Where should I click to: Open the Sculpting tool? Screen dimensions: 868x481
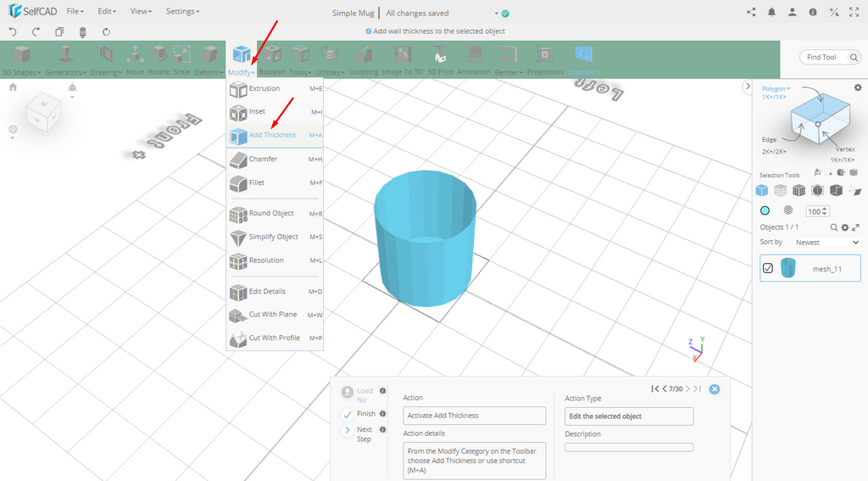(363, 60)
